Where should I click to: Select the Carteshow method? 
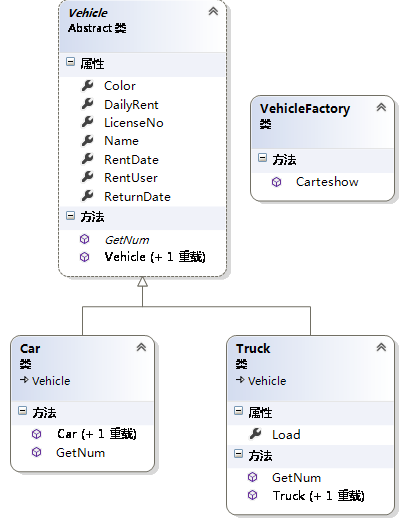[327, 182]
